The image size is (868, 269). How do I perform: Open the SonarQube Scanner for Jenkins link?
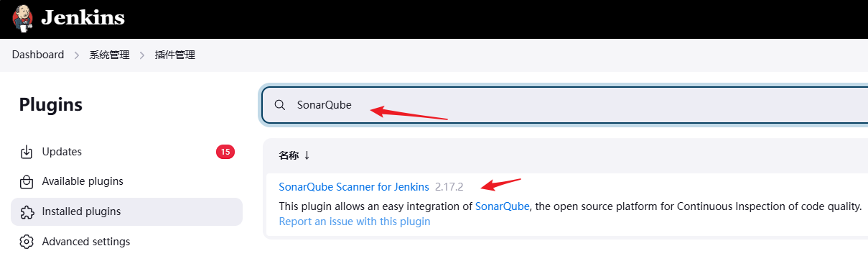[354, 187]
